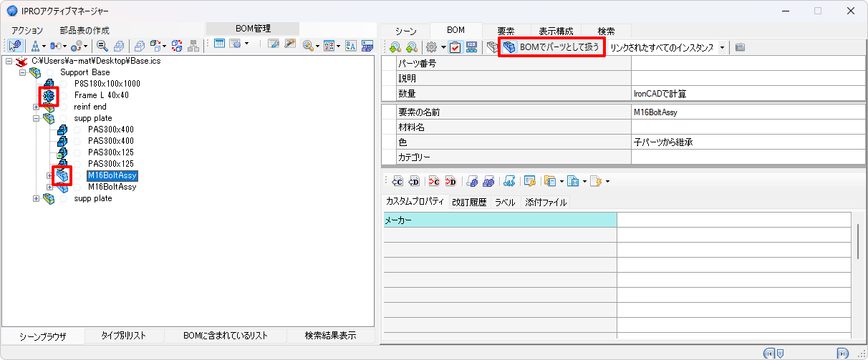Click the first green download-arrow icon

coord(395,47)
